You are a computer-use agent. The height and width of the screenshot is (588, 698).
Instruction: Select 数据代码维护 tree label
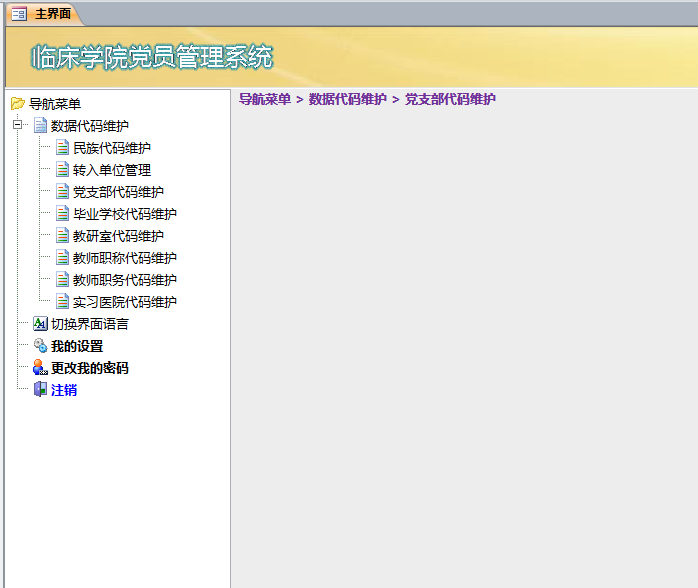tap(89, 126)
